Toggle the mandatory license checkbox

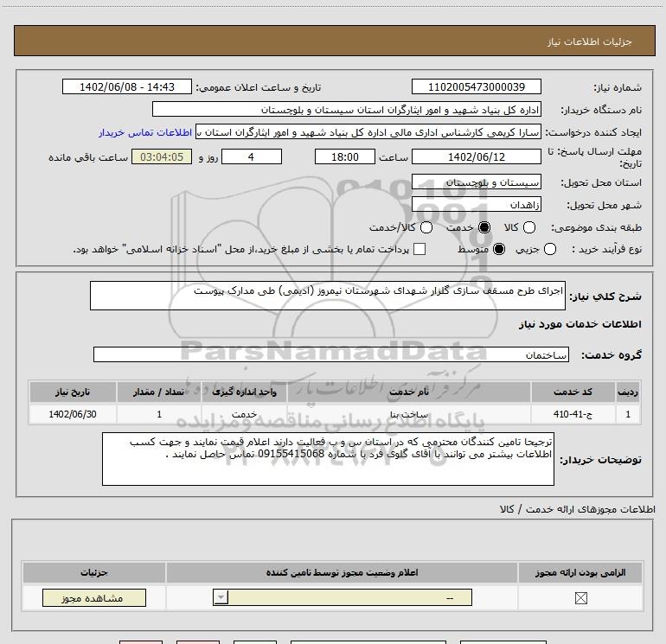coord(580,598)
